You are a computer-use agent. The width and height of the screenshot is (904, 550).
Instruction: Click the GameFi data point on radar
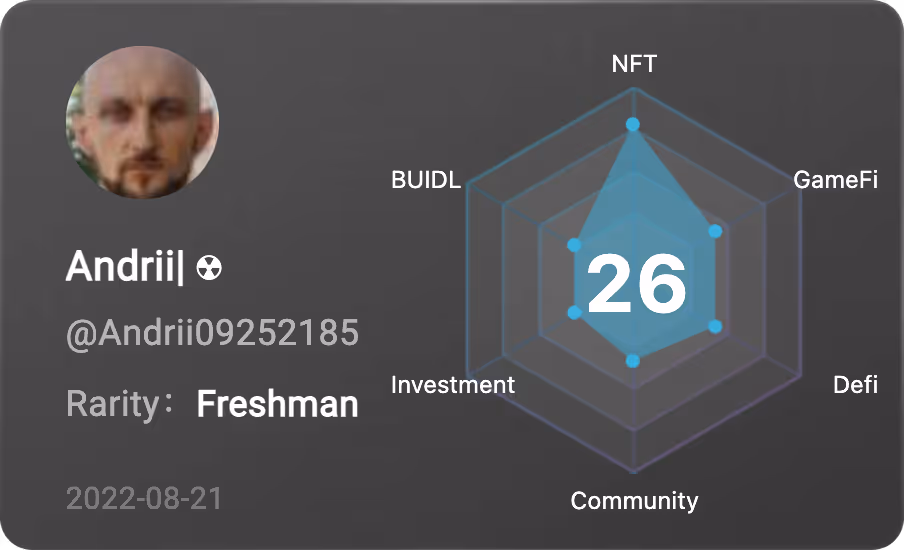tap(714, 232)
